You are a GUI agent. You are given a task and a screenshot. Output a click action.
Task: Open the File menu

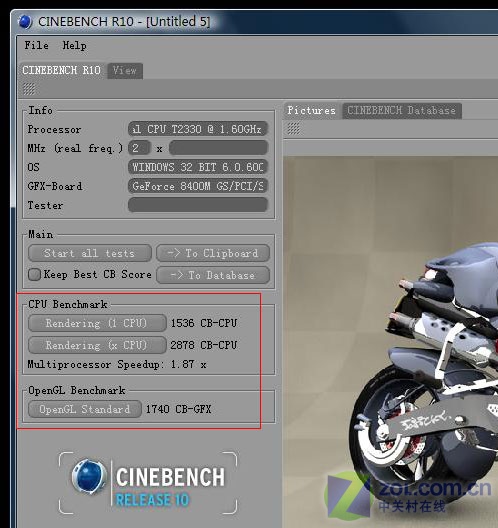[x=36, y=45]
